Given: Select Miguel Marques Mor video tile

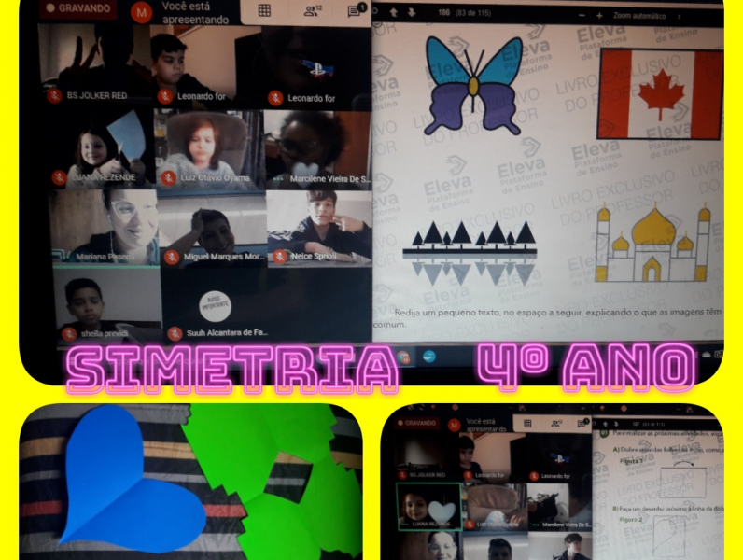Looking at the screenshot, I should [x=213, y=229].
